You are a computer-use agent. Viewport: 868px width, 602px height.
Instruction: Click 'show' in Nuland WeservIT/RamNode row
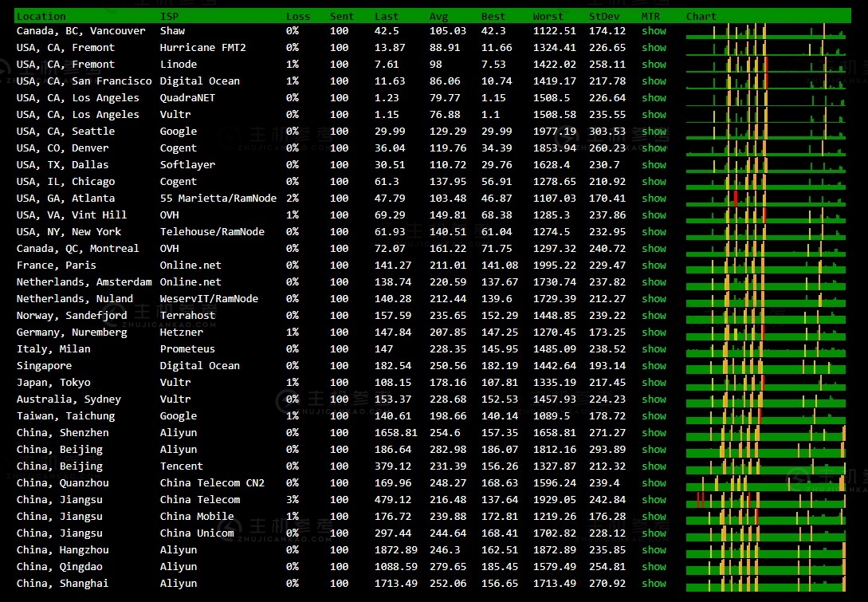click(x=654, y=298)
